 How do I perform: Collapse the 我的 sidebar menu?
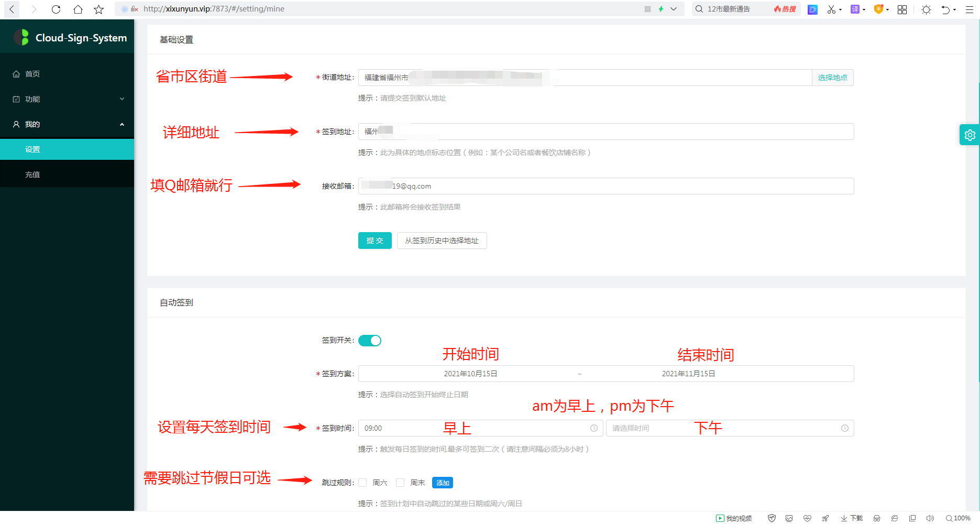[x=67, y=124]
